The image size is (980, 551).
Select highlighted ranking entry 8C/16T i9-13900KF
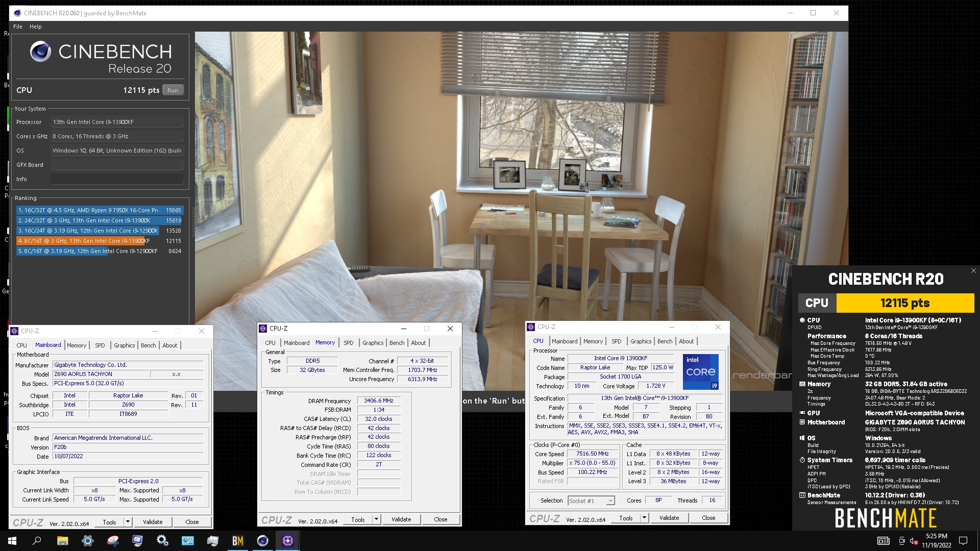coord(100,241)
